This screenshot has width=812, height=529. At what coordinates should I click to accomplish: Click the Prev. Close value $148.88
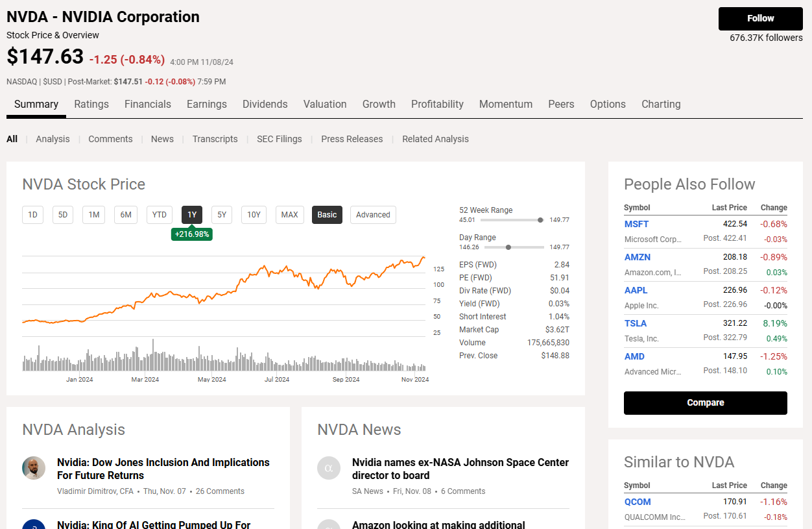(556, 356)
